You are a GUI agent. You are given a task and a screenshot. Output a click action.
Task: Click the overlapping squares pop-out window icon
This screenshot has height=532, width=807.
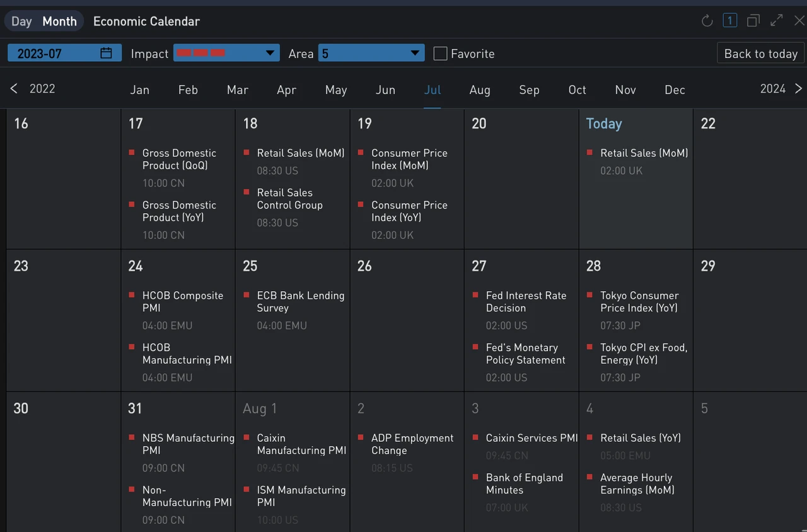(753, 21)
